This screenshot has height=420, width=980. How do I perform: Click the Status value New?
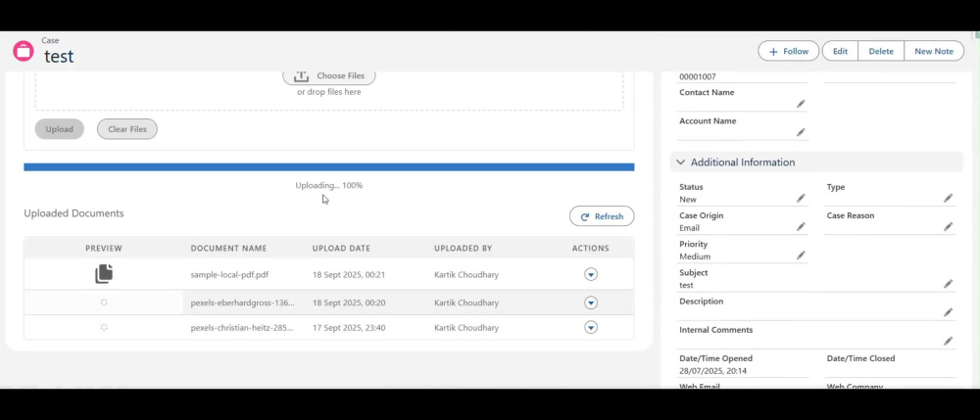[688, 200]
